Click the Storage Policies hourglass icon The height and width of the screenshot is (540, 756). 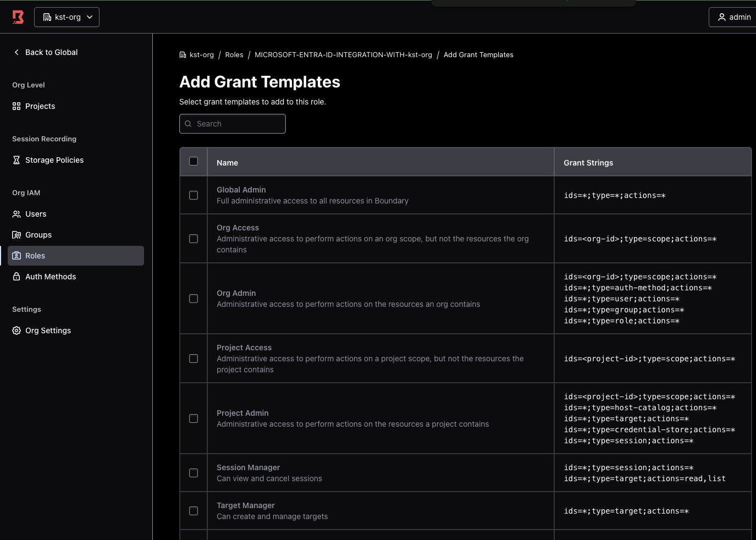coord(16,160)
